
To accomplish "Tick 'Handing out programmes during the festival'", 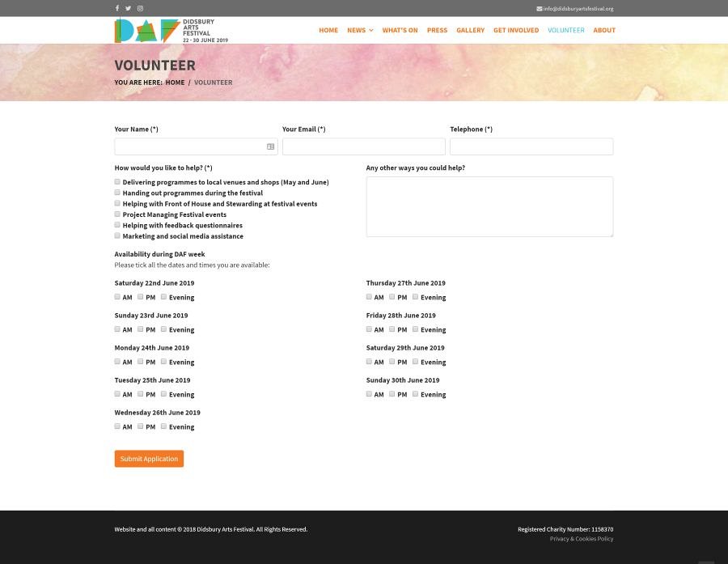I will click(x=117, y=193).
